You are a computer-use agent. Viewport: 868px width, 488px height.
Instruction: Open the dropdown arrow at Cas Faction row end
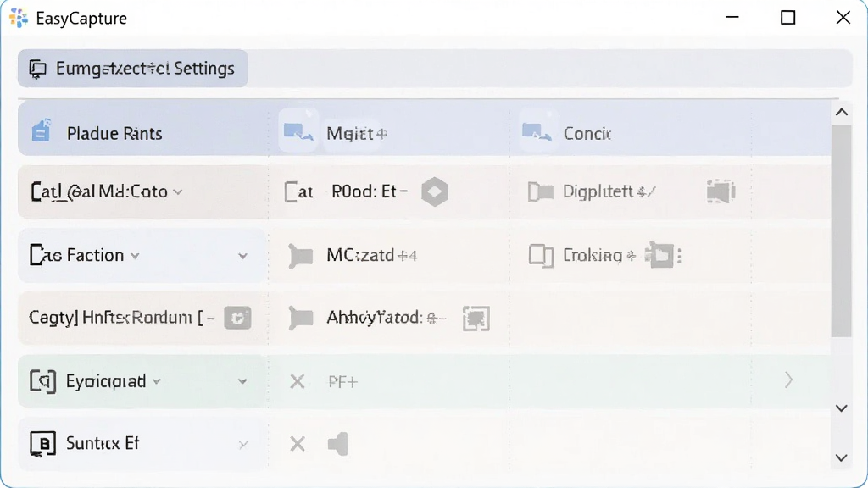242,256
